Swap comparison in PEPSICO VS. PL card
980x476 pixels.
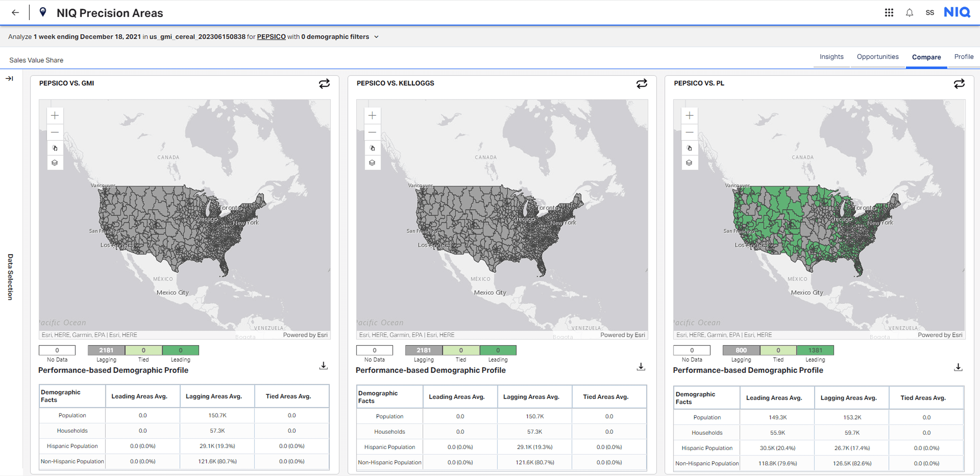959,83
